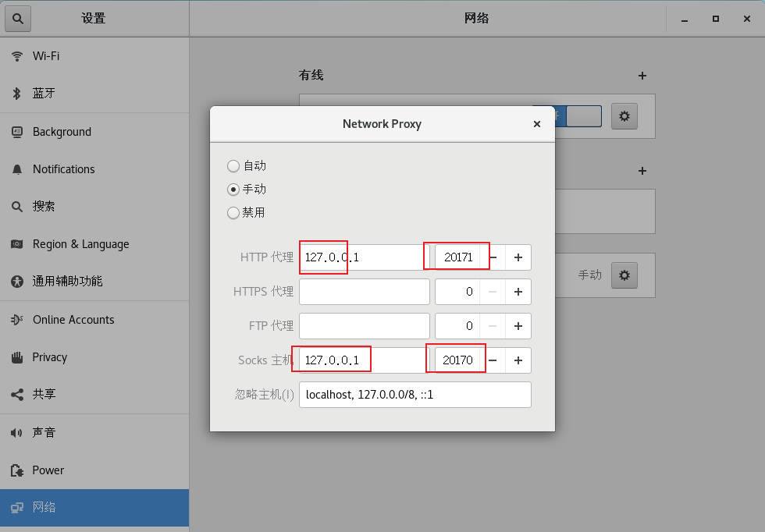Screen dimensions: 765x532
Task: Increase the HTTP proxy port value
Action: point(518,257)
